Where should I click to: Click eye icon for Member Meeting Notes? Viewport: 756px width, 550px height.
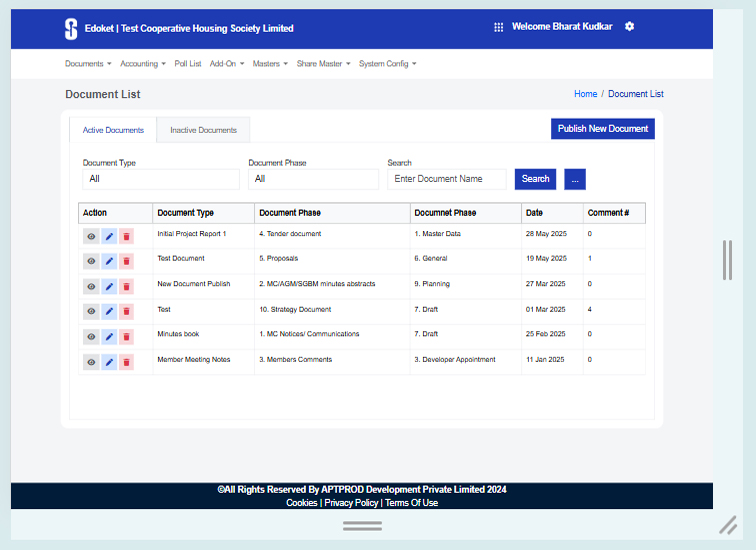(x=91, y=362)
